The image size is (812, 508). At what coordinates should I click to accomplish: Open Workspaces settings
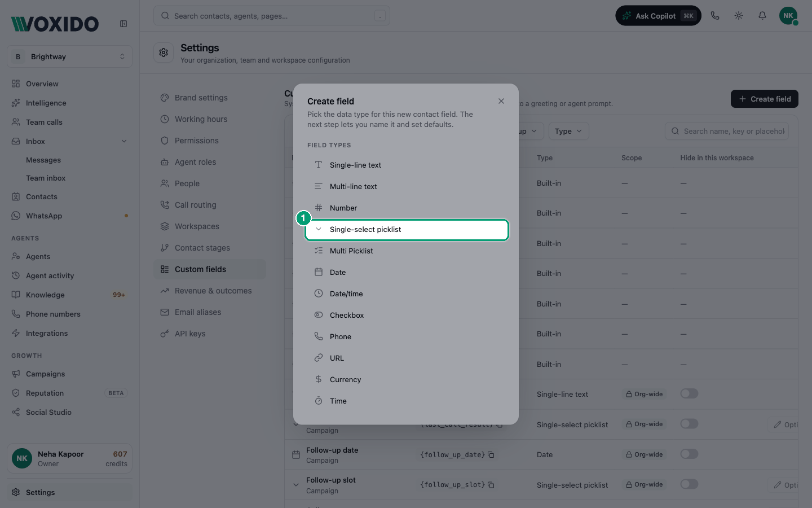210,226
